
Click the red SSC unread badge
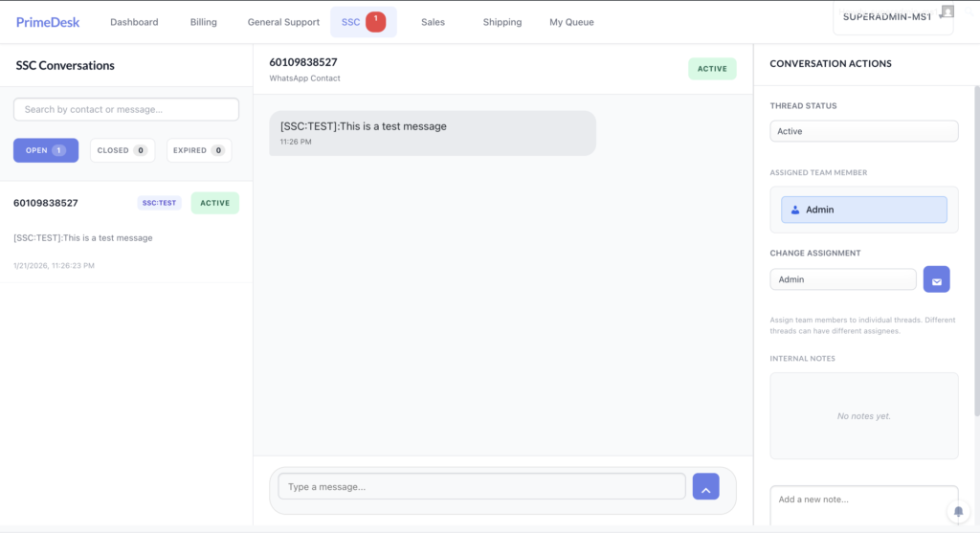(x=375, y=21)
